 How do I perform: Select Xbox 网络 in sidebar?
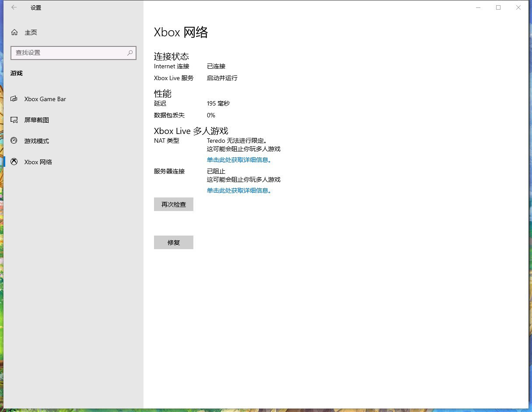coord(73,162)
